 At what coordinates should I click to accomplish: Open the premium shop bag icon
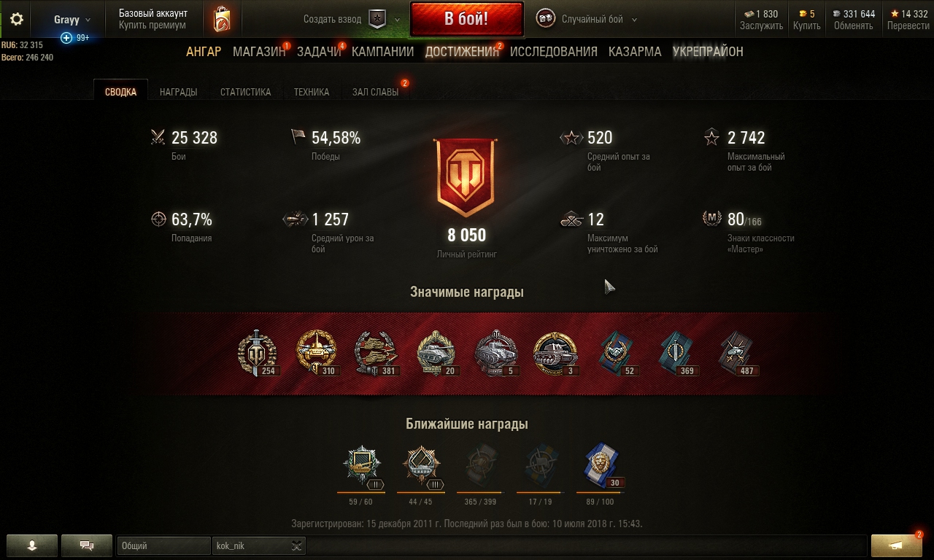222,20
